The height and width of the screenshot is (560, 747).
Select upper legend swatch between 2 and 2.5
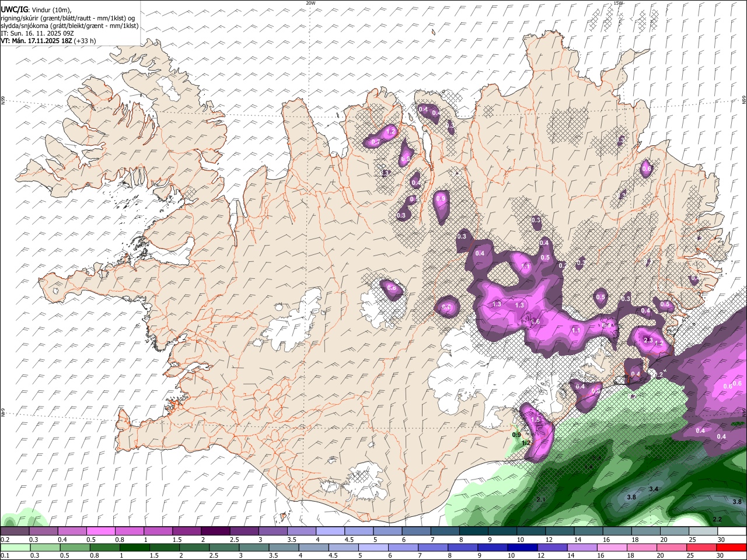[x=215, y=531]
